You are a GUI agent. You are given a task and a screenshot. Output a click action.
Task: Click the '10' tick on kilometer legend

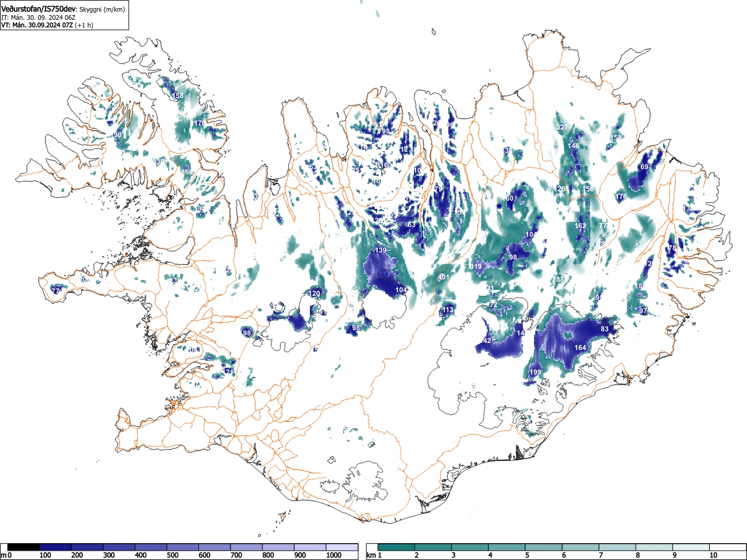(x=713, y=555)
